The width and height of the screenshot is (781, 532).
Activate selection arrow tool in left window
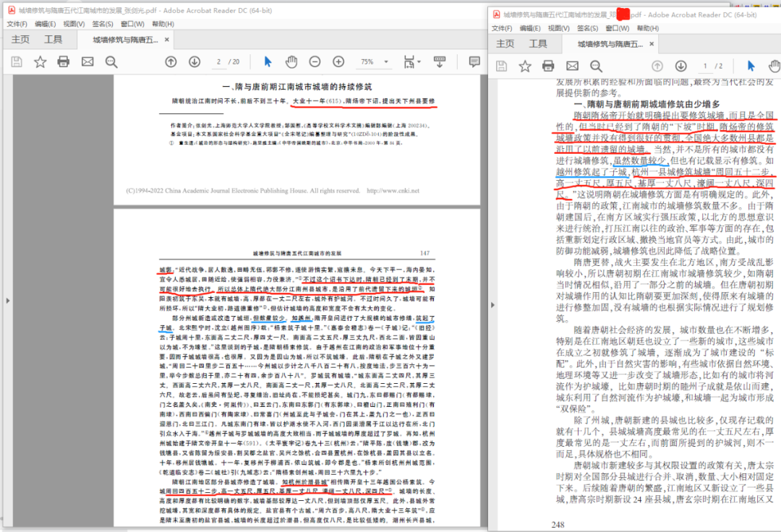click(268, 62)
